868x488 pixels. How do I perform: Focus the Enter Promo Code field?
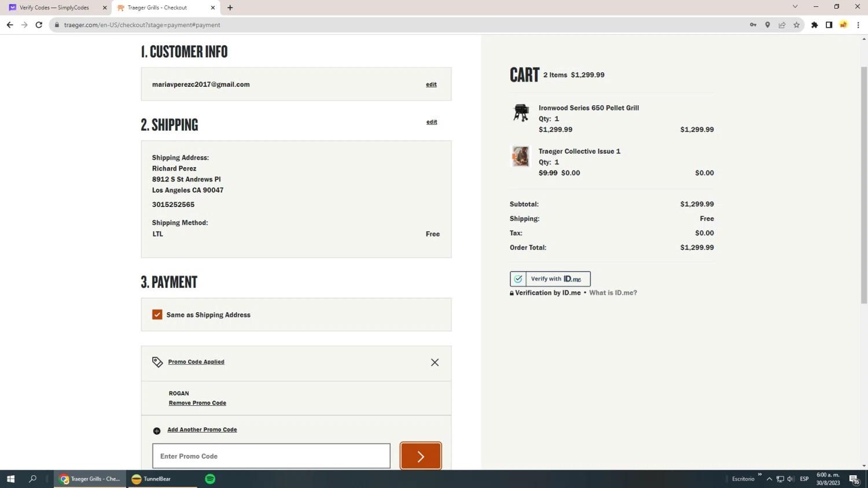tap(271, 456)
